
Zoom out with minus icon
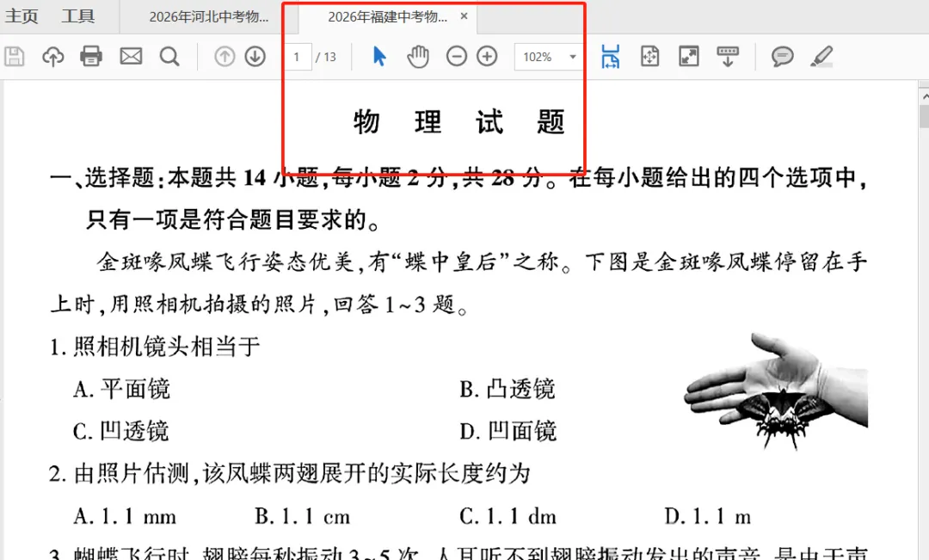click(456, 57)
